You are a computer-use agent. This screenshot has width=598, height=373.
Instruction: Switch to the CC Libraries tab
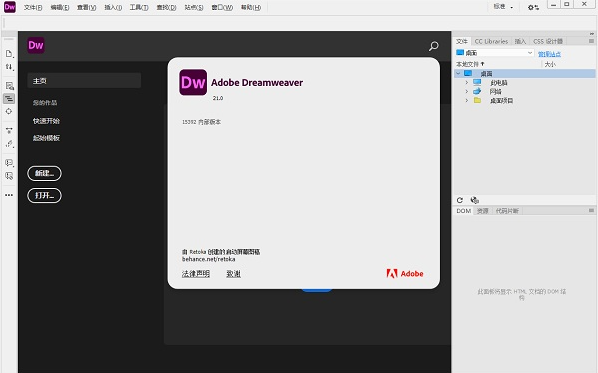coord(491,41)
